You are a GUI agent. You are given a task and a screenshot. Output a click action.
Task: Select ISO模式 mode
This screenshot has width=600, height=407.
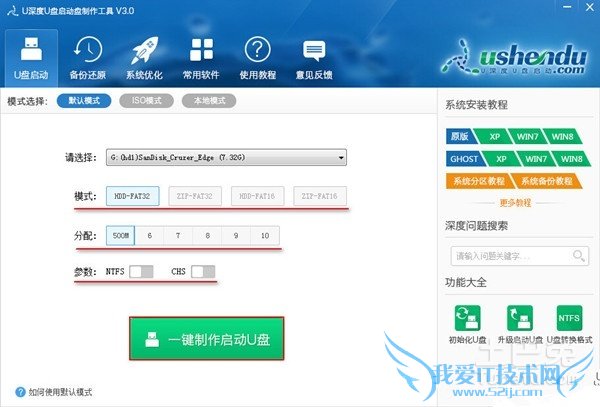pyautogui.click(x=147, y=101)
